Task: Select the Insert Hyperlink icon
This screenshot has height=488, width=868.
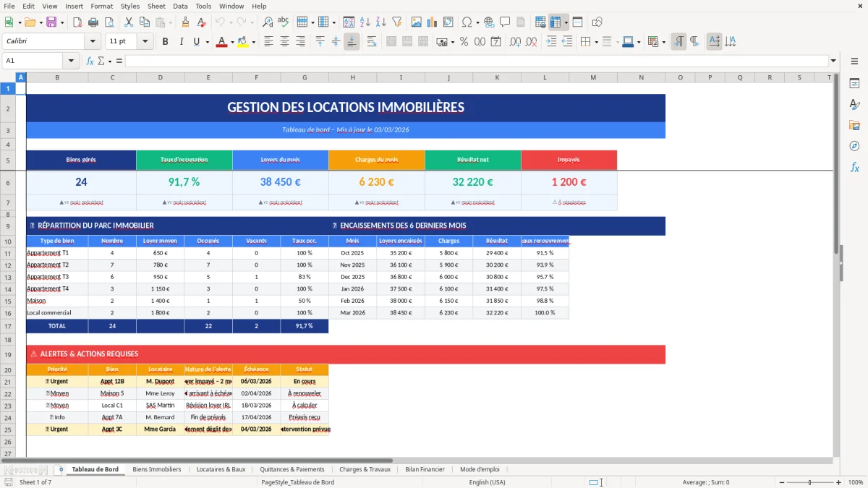Action: [x=490, y=22]
